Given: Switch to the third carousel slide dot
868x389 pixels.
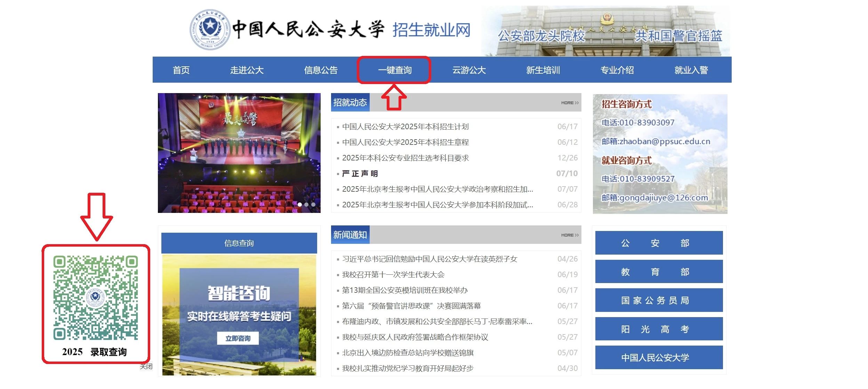Looking at the screenshot, I should pos(313,205).
